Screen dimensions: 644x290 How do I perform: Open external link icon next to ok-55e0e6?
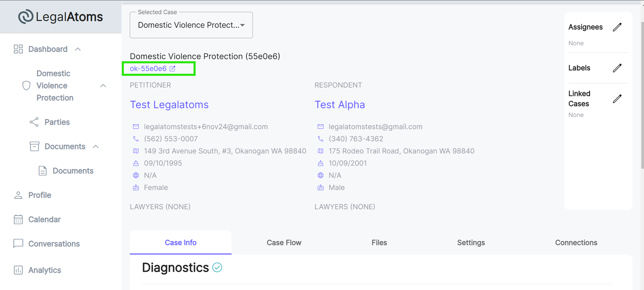pos(172,69)
